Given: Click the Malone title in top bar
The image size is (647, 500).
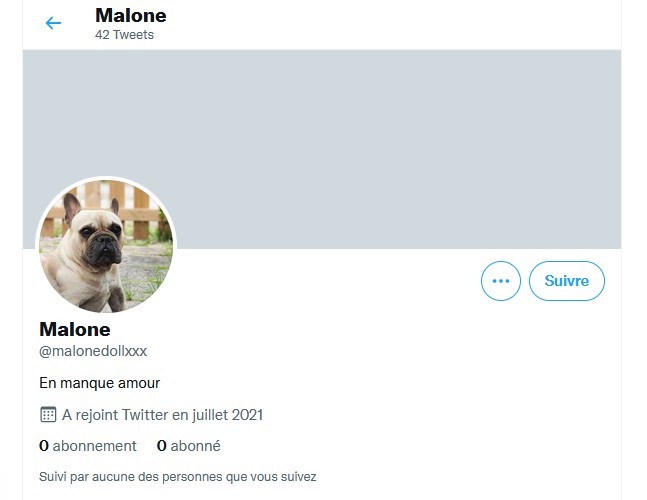Looking at the screenshot, I should coord(130,15).
